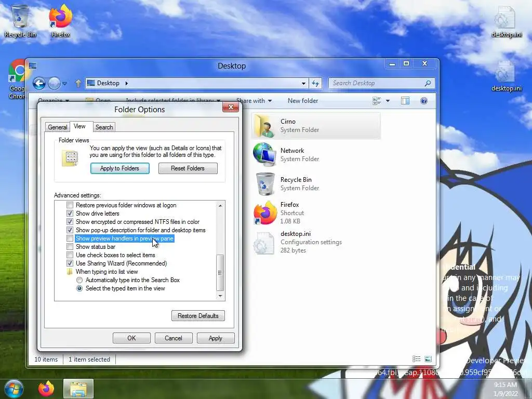This screenshot has height=399, width=532.
Task: Check Show preview handlers in preview pane
Action: click(x=70, y=238)
